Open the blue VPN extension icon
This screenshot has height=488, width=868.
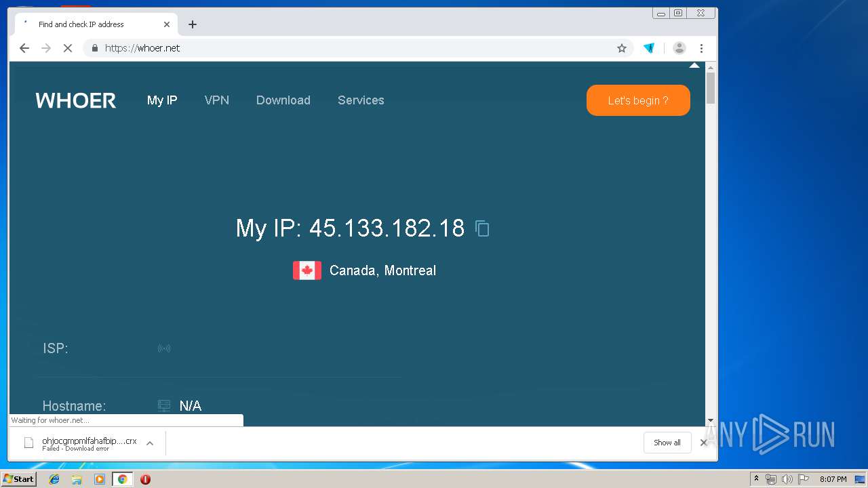pos(649,48)
